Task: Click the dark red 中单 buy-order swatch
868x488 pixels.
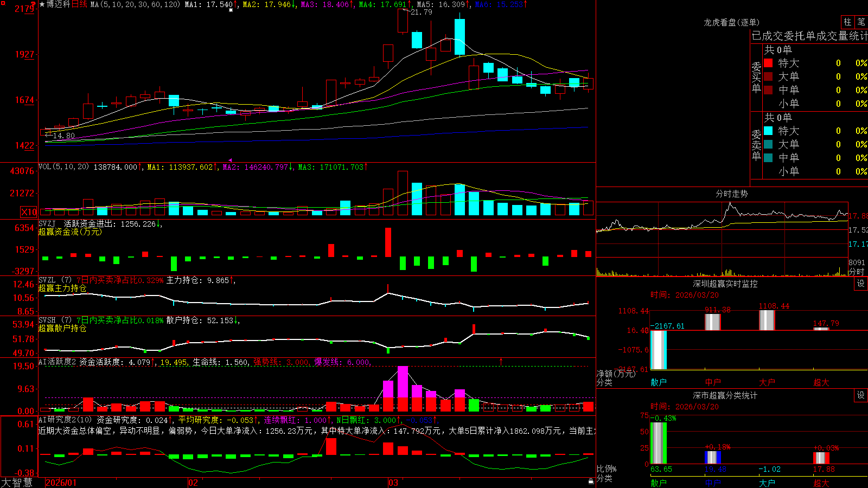Action: point(768,89)
